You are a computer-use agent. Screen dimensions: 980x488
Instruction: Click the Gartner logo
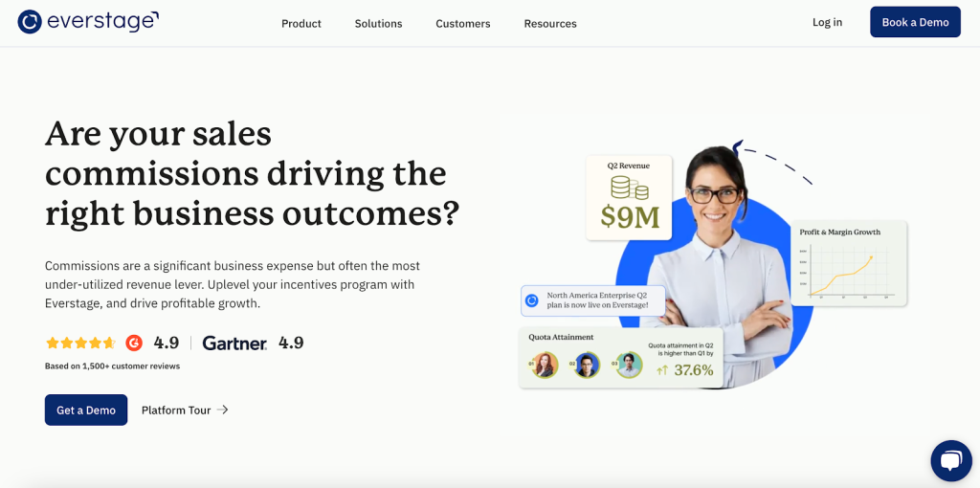pos(234,343)
